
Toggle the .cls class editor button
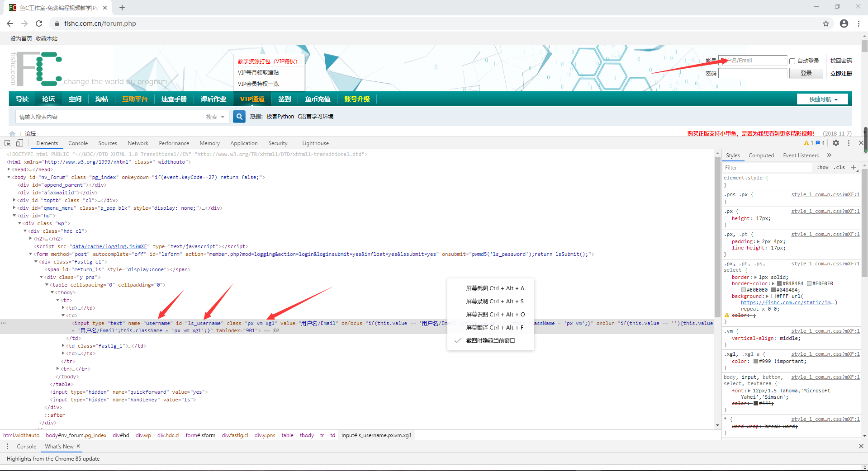[839, 167]
